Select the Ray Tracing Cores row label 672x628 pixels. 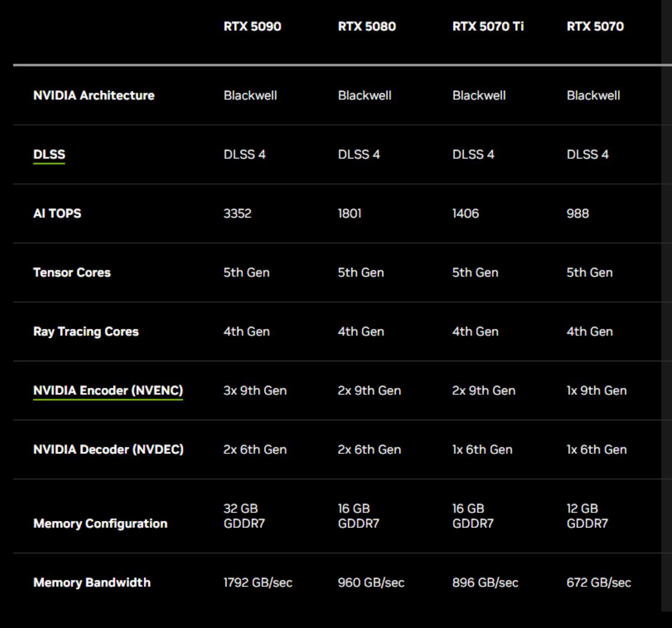click(x=85, y=332)
